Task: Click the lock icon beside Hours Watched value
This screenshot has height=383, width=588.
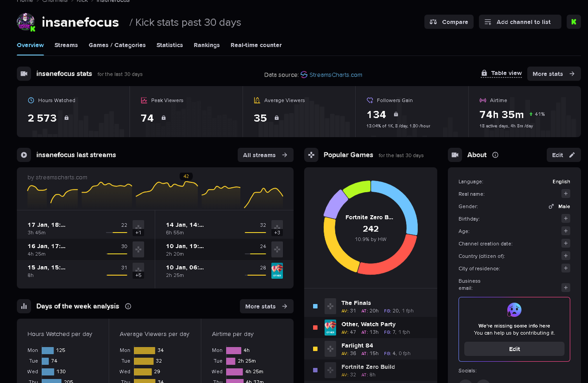Action: [x=67, y=118]
